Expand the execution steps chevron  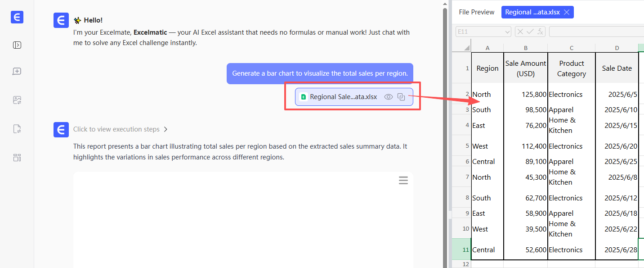(x=165, y=129)
